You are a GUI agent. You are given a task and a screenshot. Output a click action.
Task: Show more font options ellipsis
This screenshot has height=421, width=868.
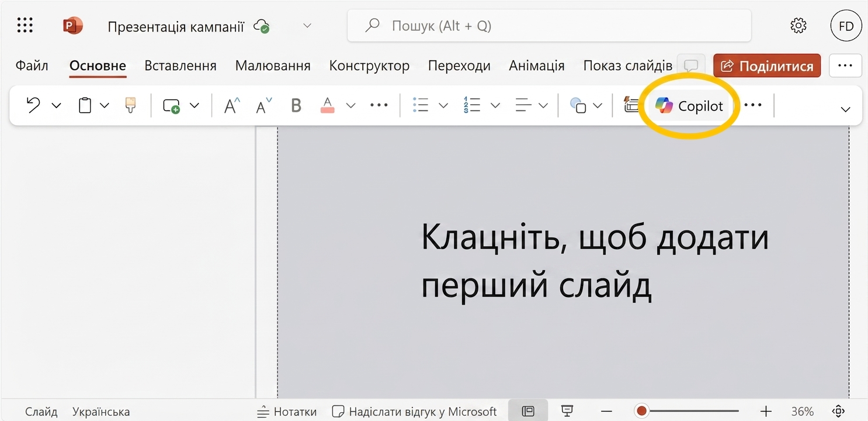point(379,105)
